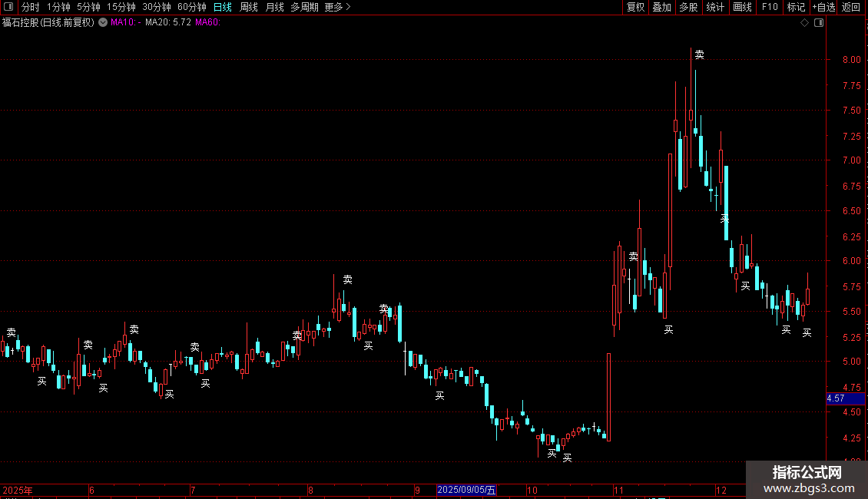The image size is (868, 499).
Task: Switch to 周线 weekly chart
Action: (x=249, y=7)
